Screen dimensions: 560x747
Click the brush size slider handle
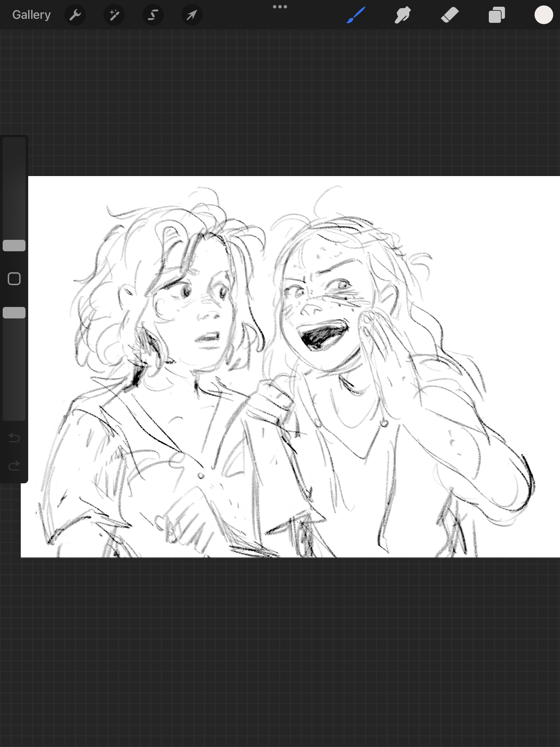click(14, 246)
